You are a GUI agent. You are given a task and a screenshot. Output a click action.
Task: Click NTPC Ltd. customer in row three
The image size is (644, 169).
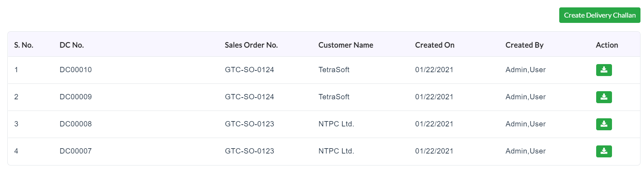[x=336, y=124]
